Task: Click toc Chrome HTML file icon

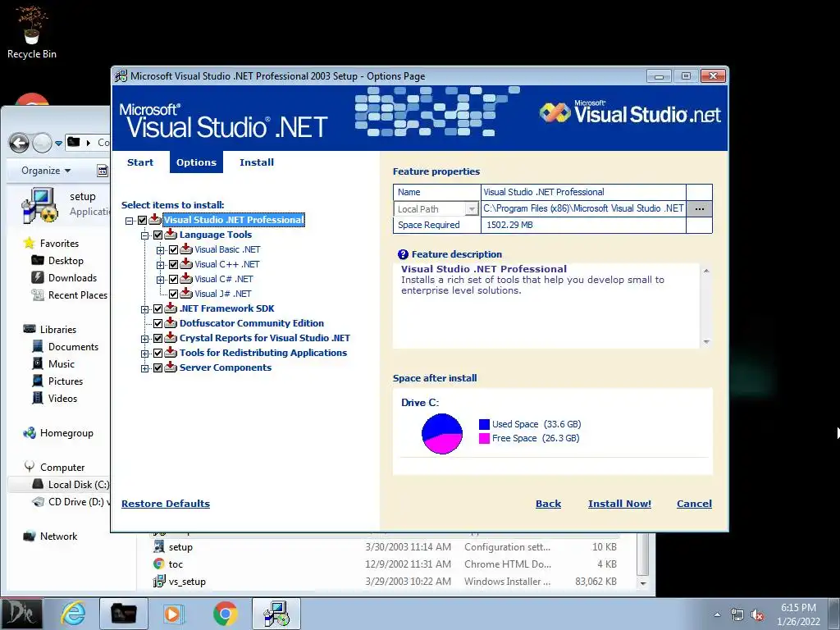Action: point(159,564)
